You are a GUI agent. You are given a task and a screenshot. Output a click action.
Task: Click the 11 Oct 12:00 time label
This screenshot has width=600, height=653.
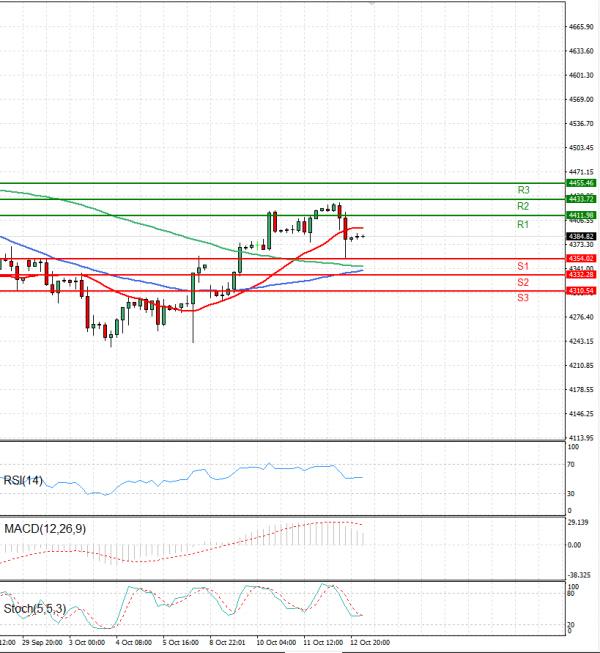(323, 643)
